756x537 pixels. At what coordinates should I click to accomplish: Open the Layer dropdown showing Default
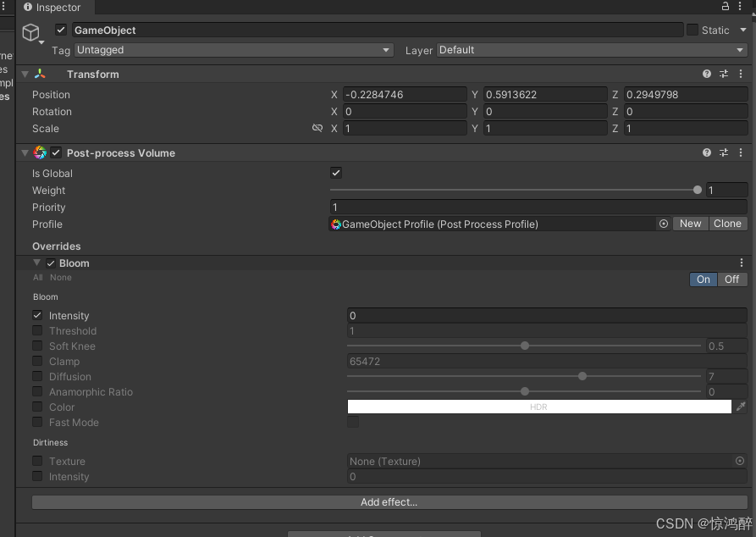click(592, 50)
